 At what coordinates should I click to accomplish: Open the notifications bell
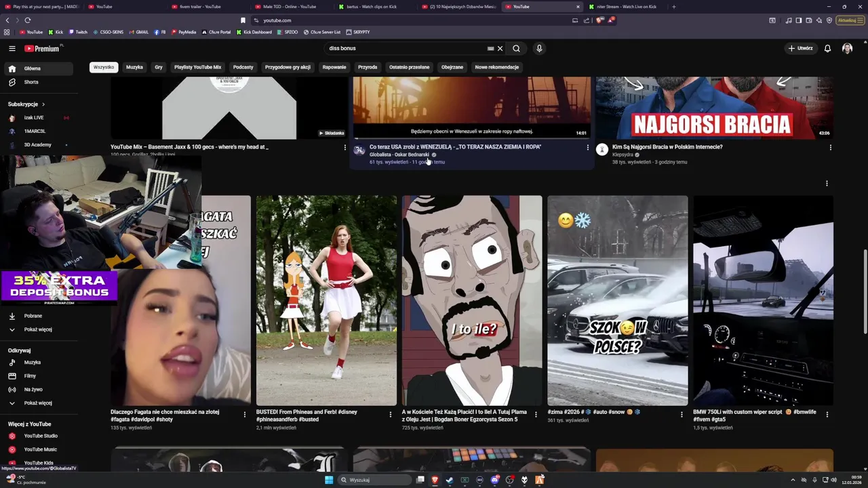827,48
